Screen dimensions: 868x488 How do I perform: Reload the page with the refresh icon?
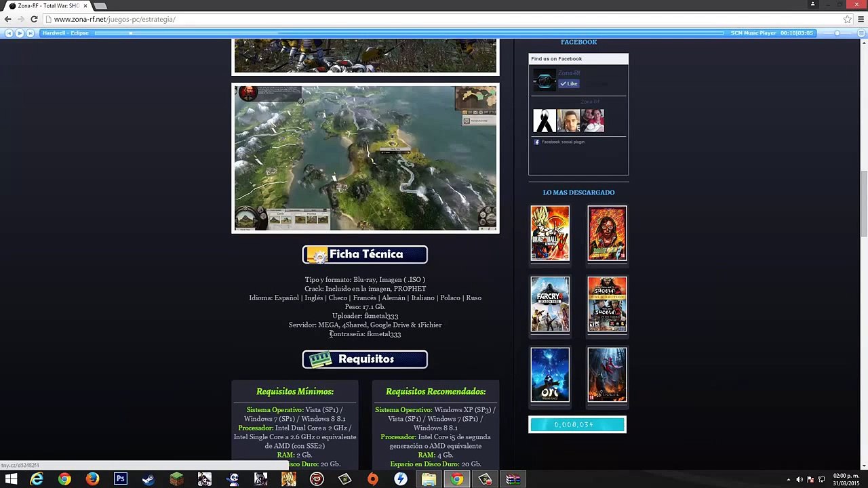click(34, 19)
